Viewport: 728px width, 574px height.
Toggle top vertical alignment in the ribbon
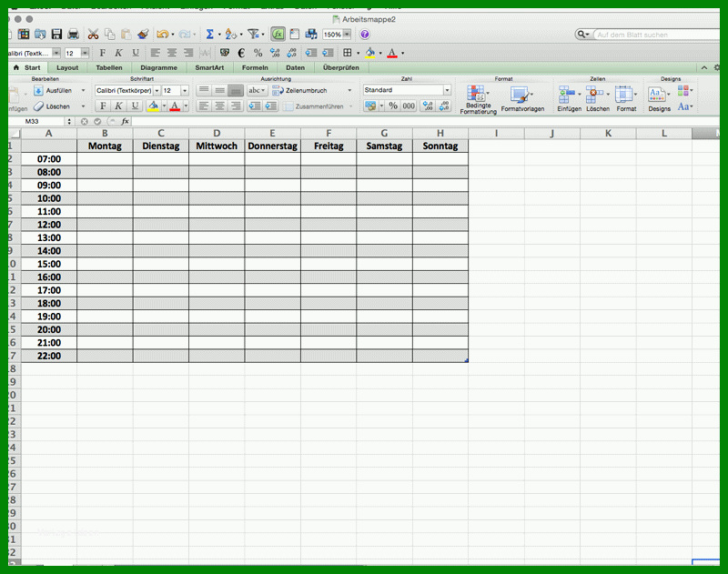(x=204, y=90)
